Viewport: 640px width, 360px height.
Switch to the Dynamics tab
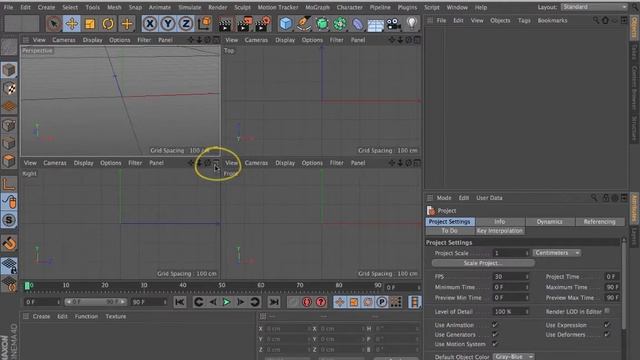pyautogui.click(x=549, y=222)
